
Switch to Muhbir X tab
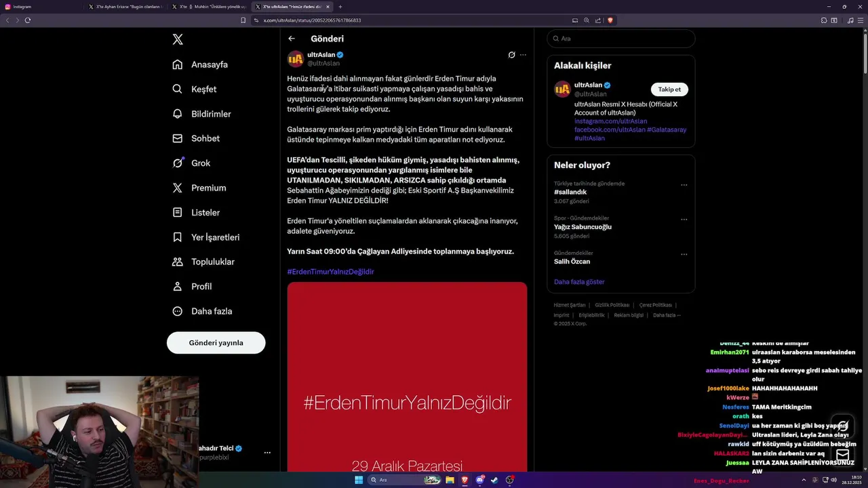tap(208, 7)
